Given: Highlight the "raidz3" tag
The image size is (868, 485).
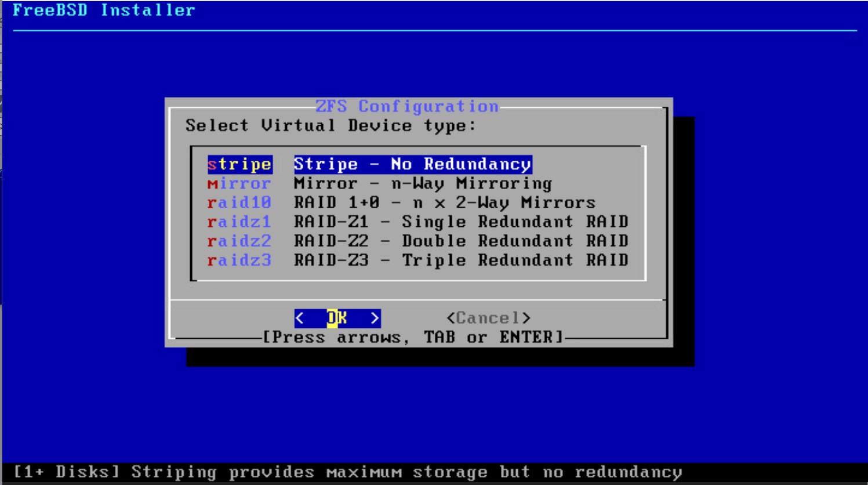Looking at the screenshot, I should tap(239, 260).
